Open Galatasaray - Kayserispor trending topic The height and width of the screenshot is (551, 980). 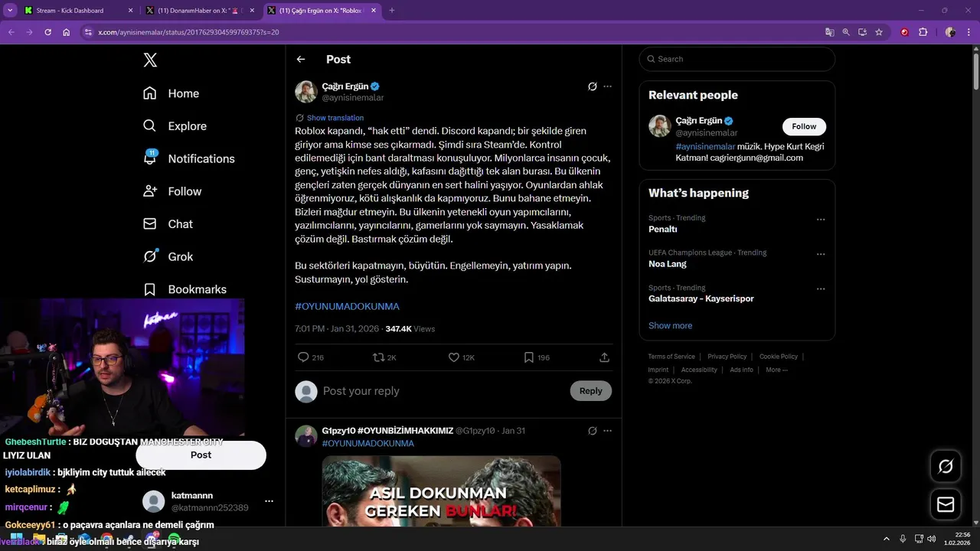tap(701, 298)
